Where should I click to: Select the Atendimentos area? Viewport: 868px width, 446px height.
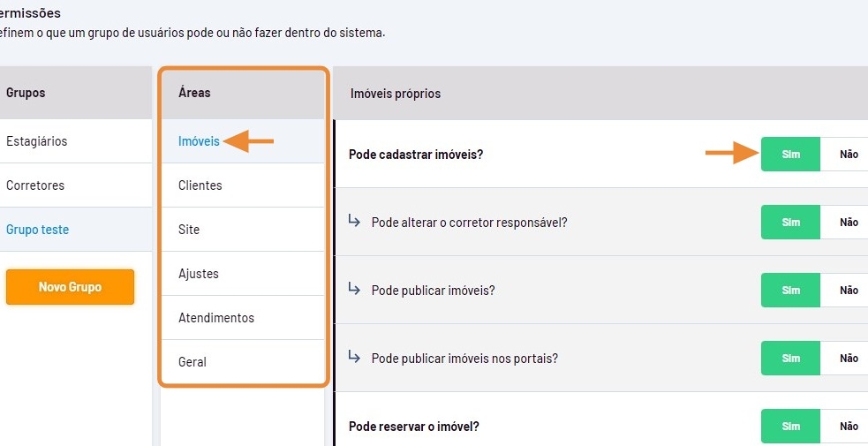coord(216,318)
